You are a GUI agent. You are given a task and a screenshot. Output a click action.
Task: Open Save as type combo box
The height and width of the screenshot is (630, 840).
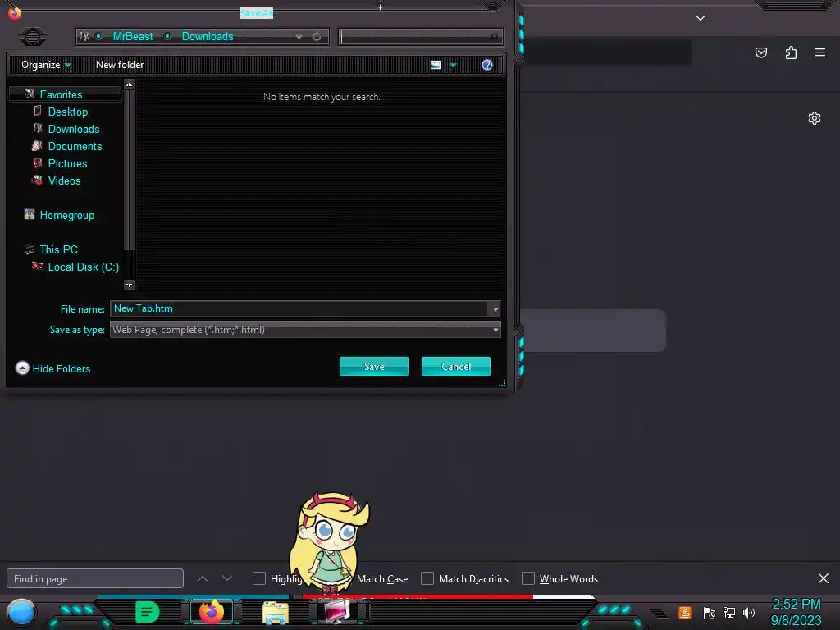[x=305, y=330]
